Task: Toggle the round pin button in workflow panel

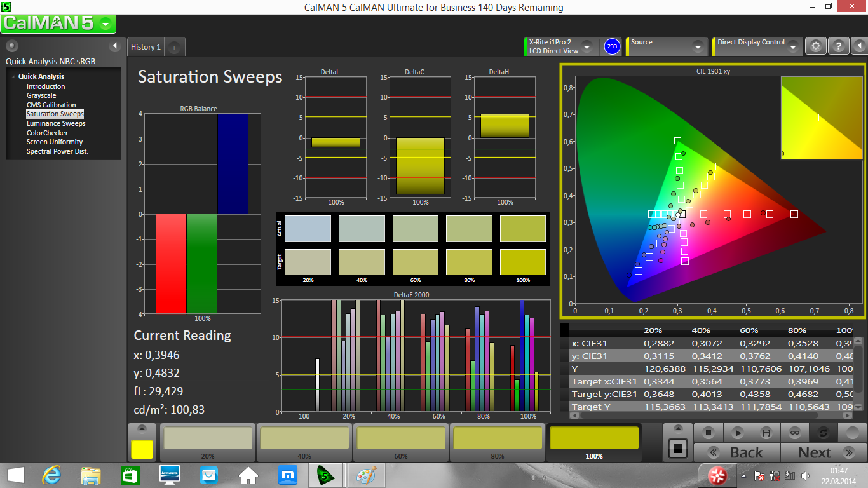Action: 12,46
